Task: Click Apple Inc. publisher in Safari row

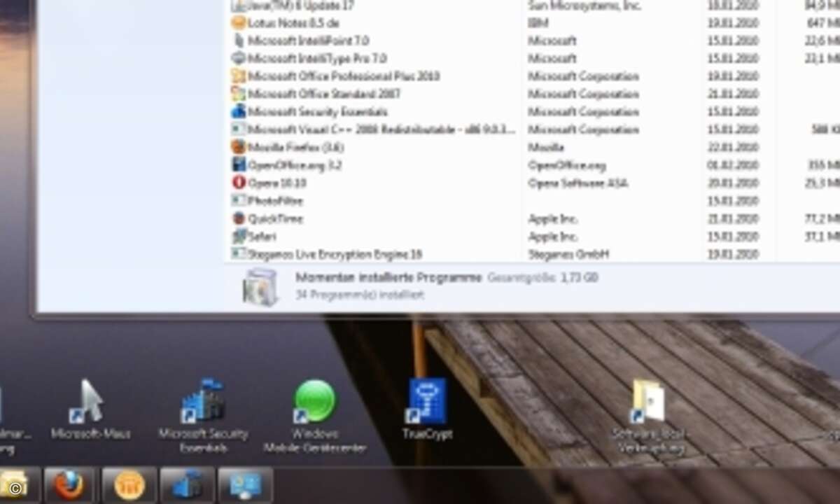Action: [x=553, y=237]
